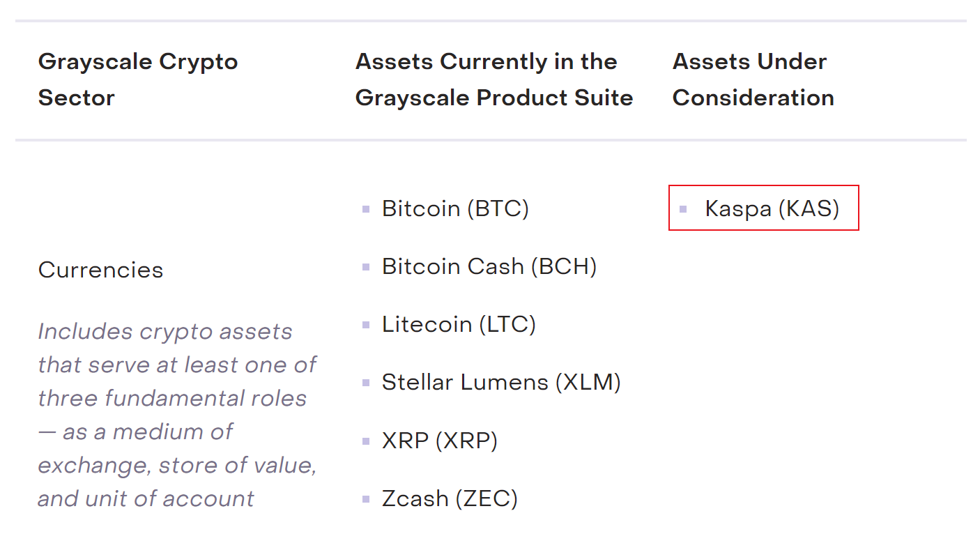Click the highlighted Kaspa (KAS) asset

click(772, 208)
